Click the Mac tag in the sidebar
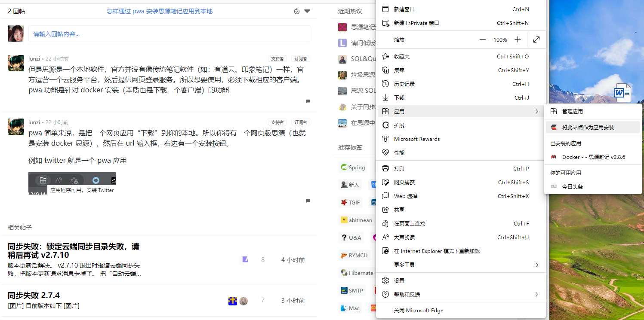 coord(351,308)
